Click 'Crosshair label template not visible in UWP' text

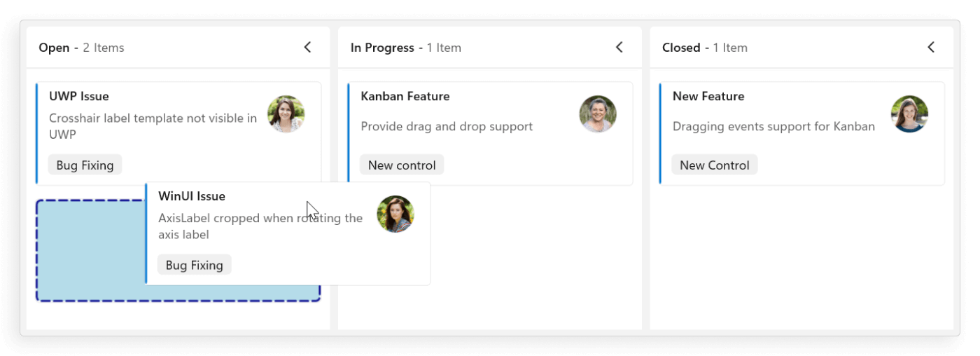pyautogui.click(x=153, y=126)
